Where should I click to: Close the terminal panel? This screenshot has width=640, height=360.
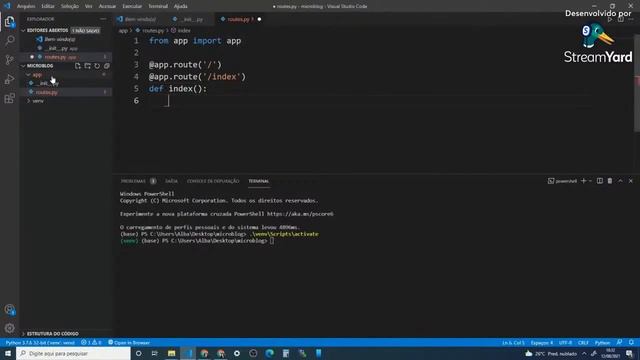(631, 181)
